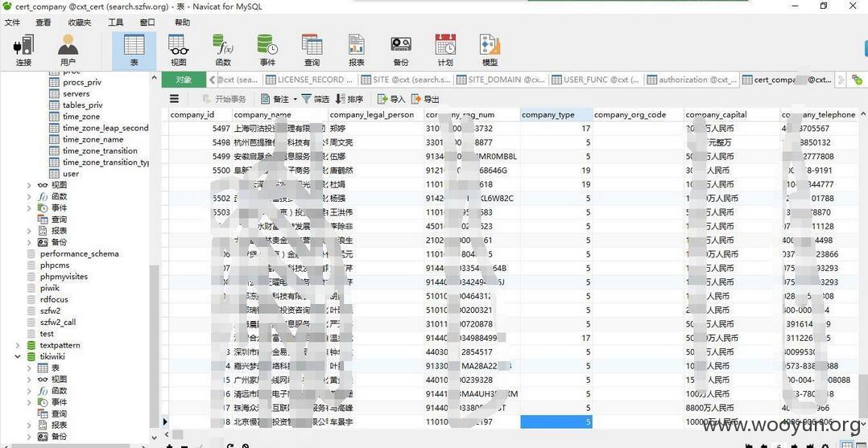
Task: Open the 查询 (Query) toolbar icon
Action: (x=312, y=51)
